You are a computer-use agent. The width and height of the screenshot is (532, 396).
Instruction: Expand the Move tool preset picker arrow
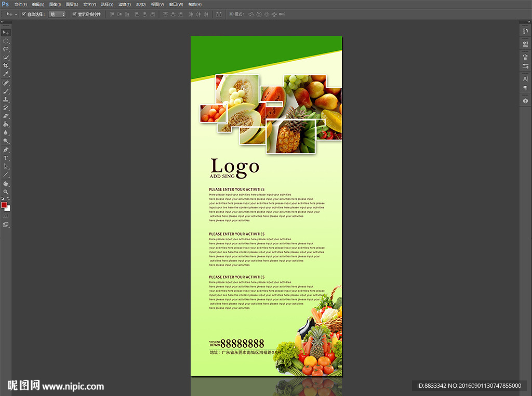tap(16, 14)
